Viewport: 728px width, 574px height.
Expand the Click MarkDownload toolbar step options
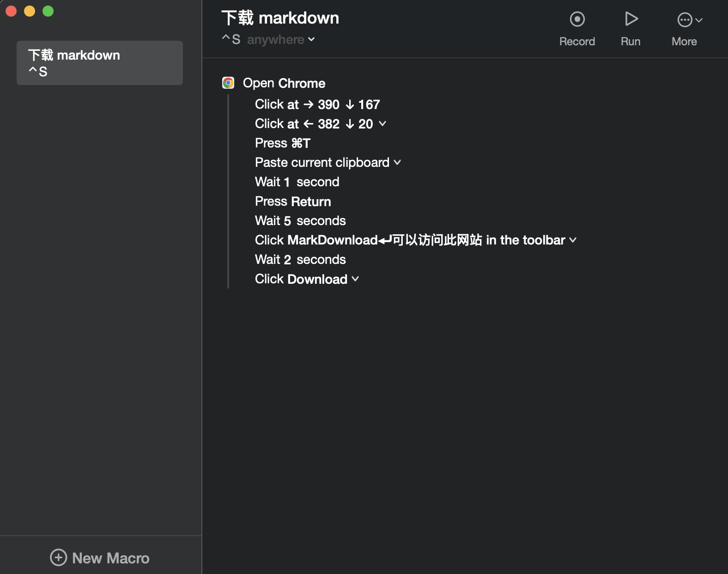pyautogui.click(x=573, y=240)
